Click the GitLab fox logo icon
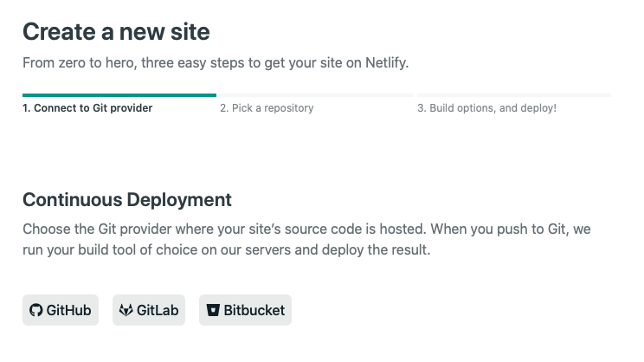644x362 pixels. coord(126,310)
